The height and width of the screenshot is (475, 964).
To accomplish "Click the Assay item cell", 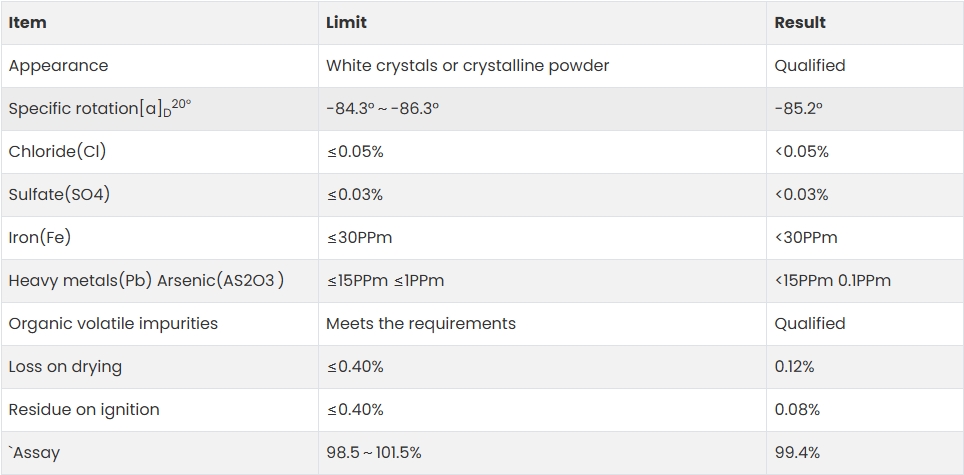I will point(160,453).
